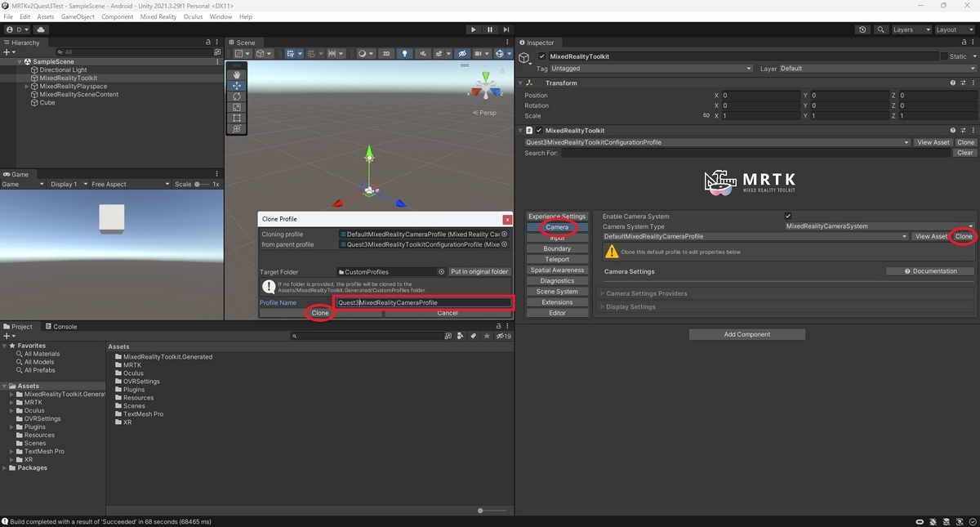Image resolution: width=980 pixels, height=527 pixels.
Task: Select the Scale tool in Scene overlay
Action: pos(237,107)
